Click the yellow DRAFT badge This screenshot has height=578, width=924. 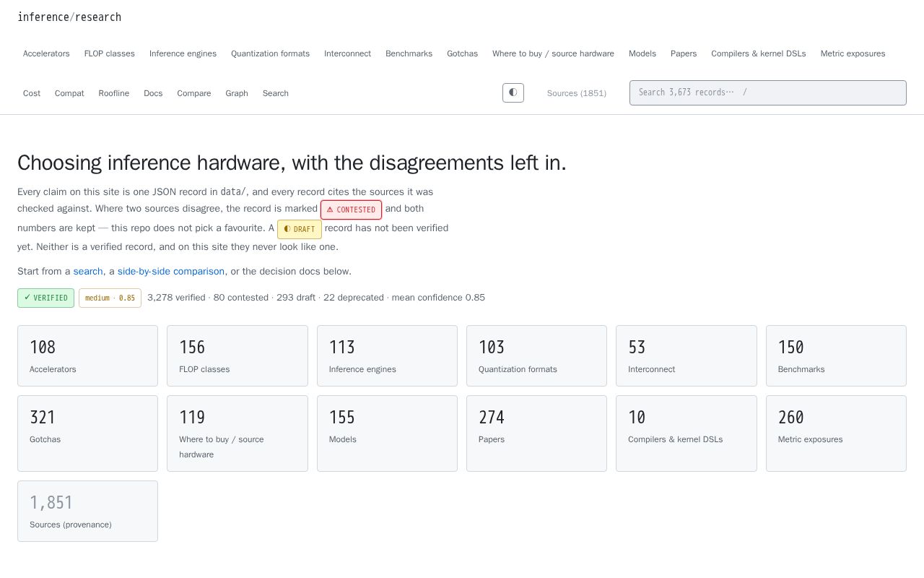click(300, 229)
